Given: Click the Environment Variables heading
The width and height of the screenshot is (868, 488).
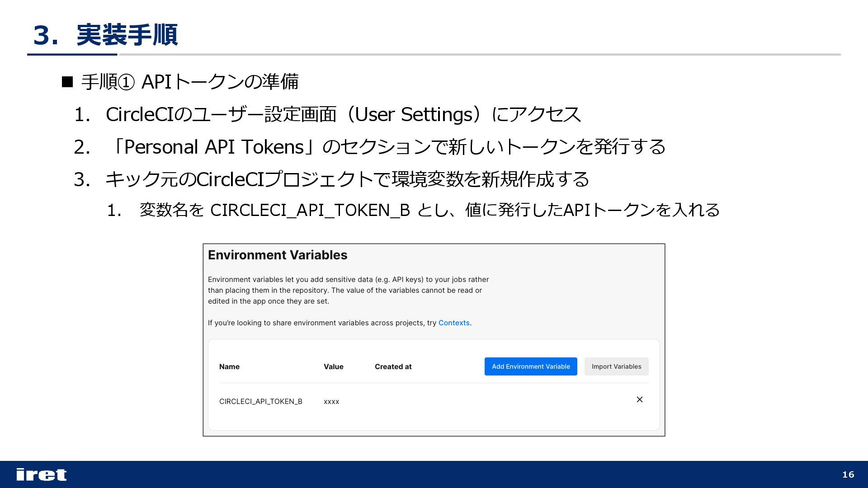Looking at the screenshot, I should [x=277, y=255].
